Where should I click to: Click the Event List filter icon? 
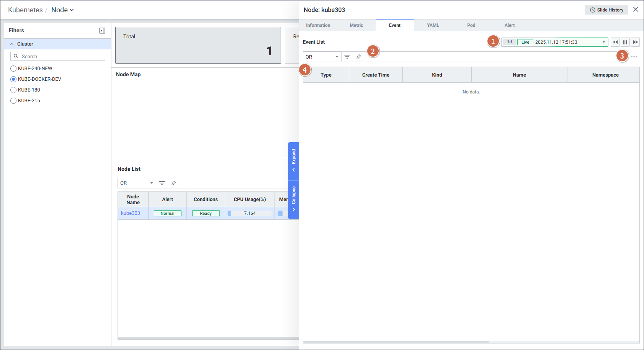[347, 57]
